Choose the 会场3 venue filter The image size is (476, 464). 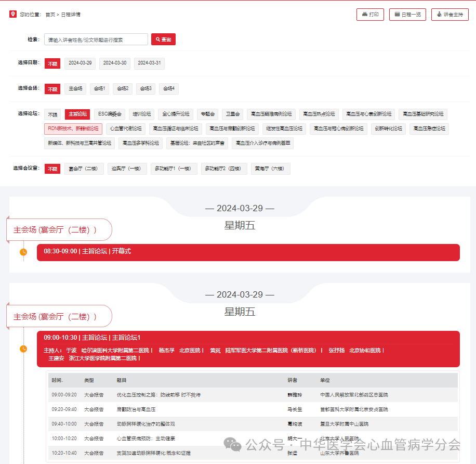[x=146, y=89]
